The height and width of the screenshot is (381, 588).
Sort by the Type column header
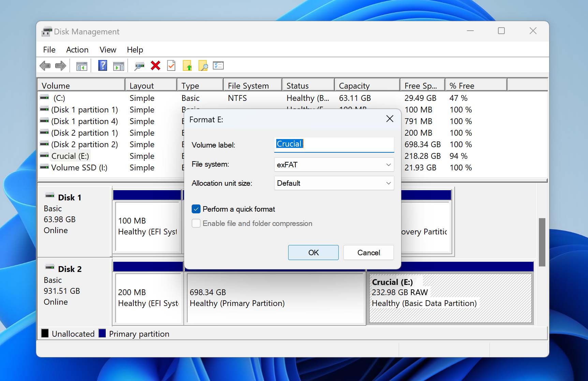point(200,86)
